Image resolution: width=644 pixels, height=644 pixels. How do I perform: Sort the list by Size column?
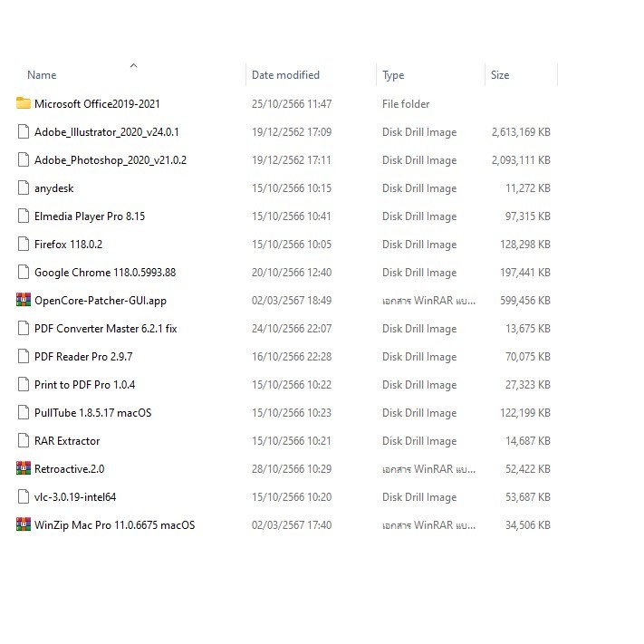[500, 75]
